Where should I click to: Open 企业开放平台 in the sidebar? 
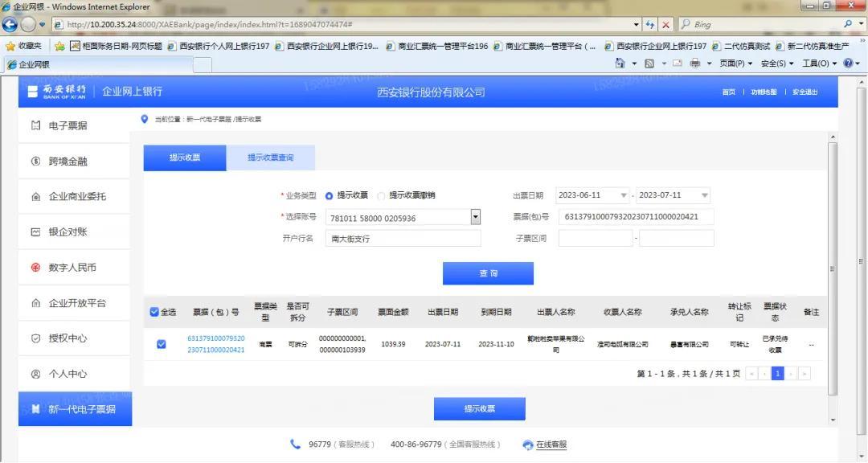(x=74, y=303)
